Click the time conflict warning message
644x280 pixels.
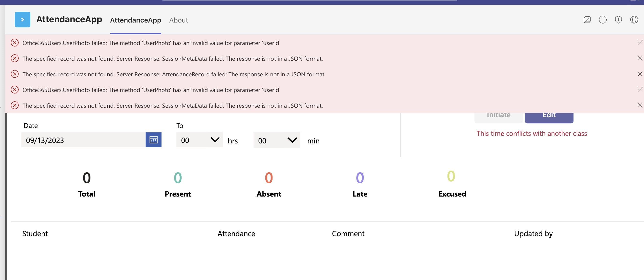point(532,133)
